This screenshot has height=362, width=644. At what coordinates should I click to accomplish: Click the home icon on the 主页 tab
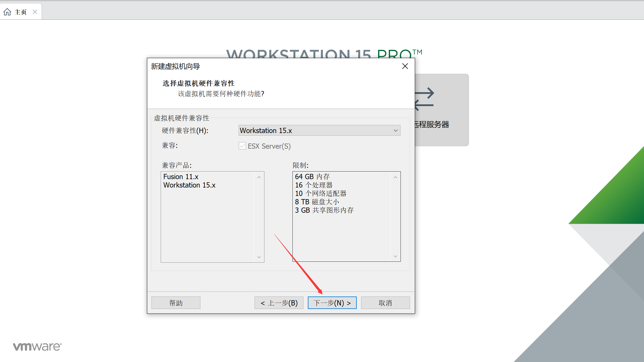pyautogui.click(x=7, y=12)
